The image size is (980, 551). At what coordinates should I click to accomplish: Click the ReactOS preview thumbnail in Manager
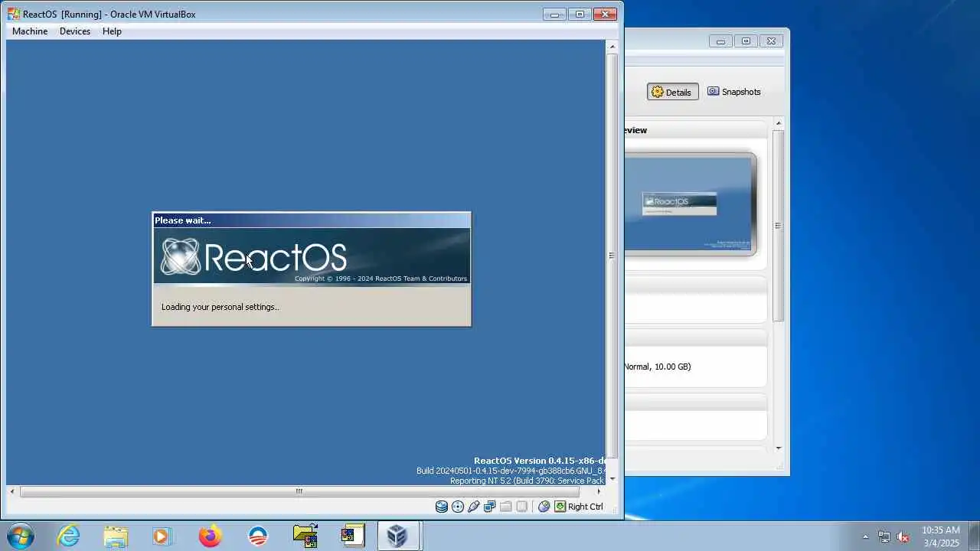pyautogui.click(x=689, y=204)
